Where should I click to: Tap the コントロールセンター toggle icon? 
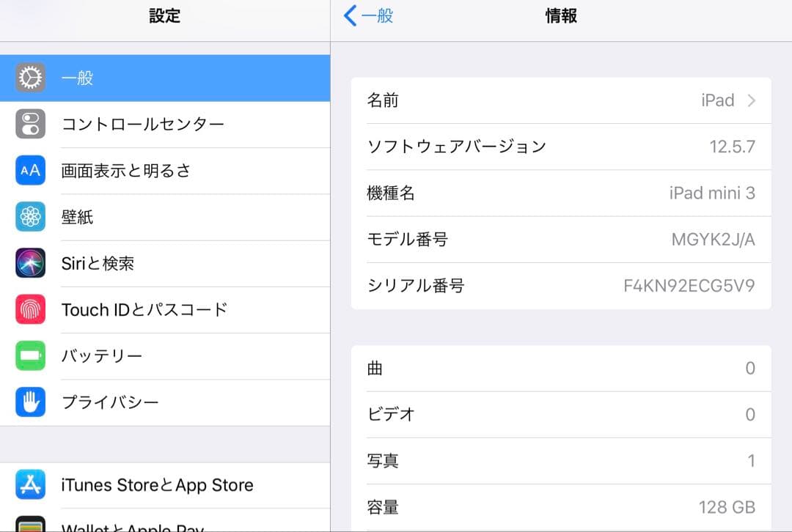[30, 124]
